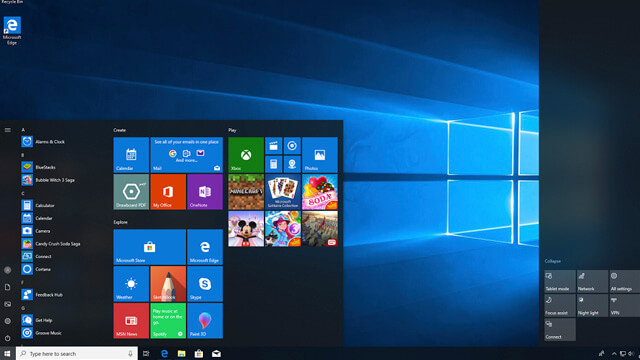
Task: Expand the Start menu hamburger navigation
Action: click(7, 130)
